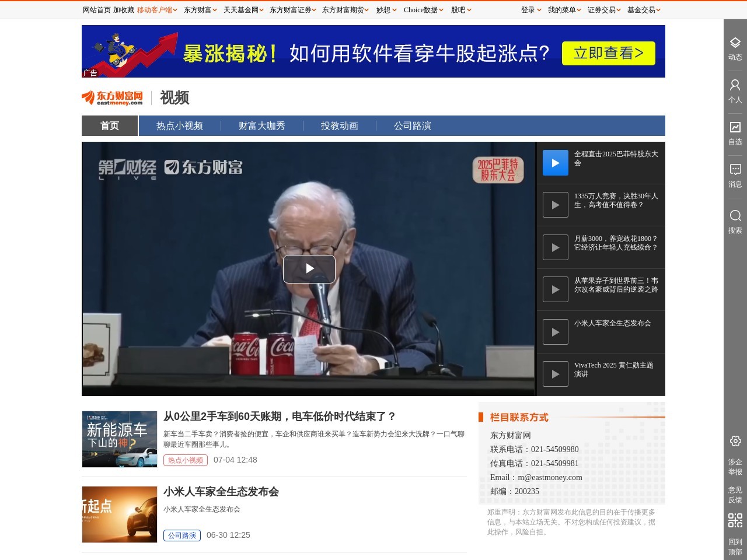
Task: Click the 热点小视频 tag under first article
Action: click(186, 460)
